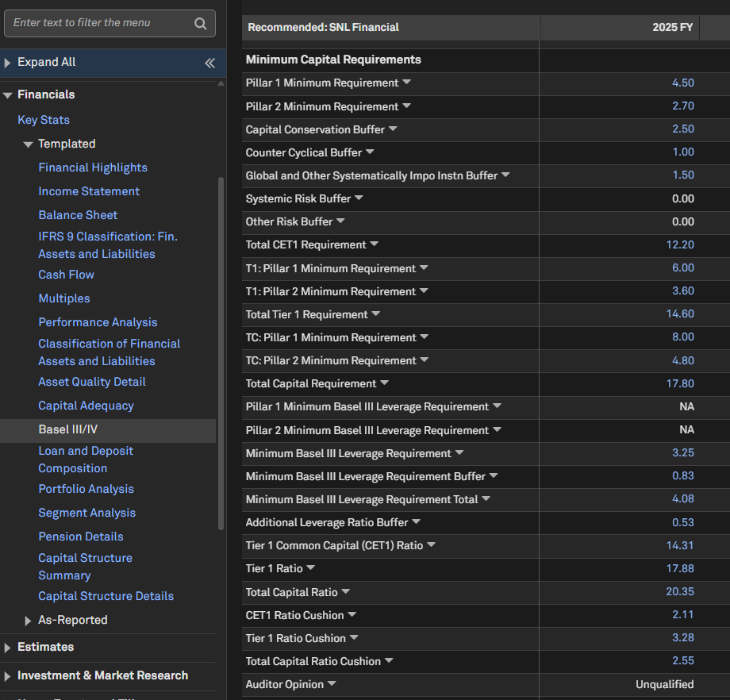Open dropdown arrow beside Total CET1 Requirement
Image resolution: width=730 pixels, height=700 pixels.
pyautogui.click(x=375, y=244)
